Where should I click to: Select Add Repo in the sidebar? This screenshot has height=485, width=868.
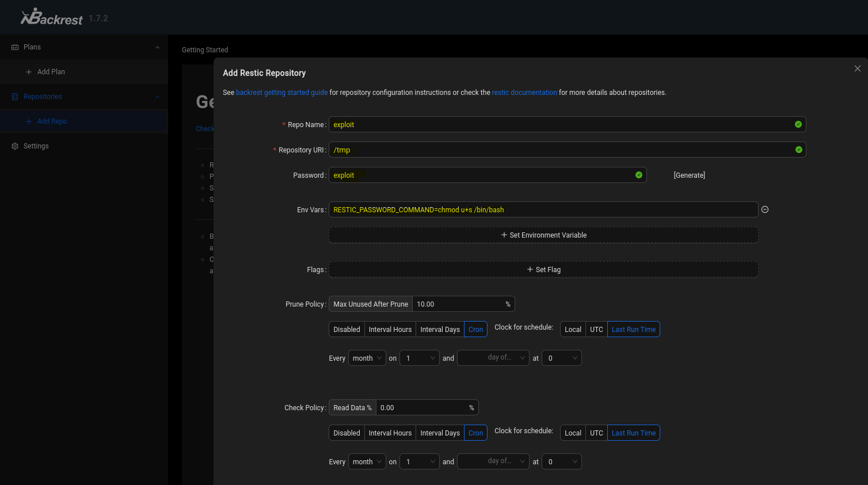click(84, 121)
